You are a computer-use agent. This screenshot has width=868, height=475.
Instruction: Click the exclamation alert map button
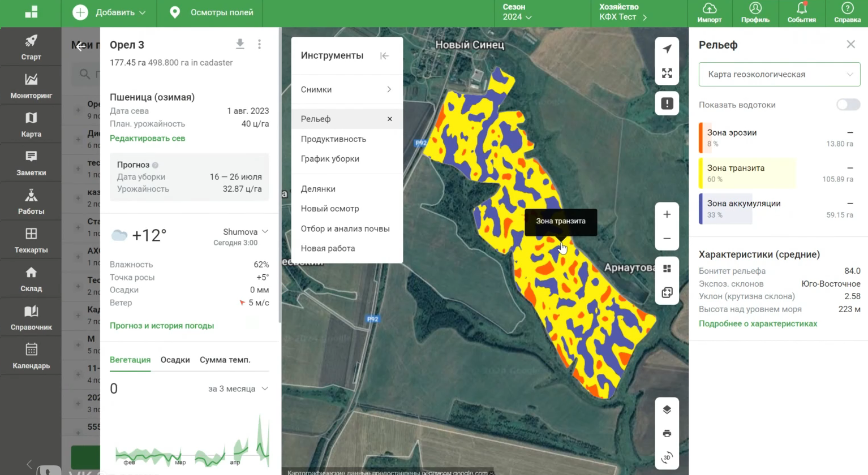(667, 103)
